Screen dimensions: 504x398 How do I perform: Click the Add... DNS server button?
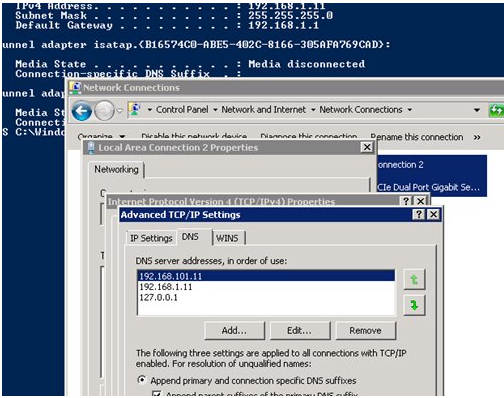click(234, 330)
